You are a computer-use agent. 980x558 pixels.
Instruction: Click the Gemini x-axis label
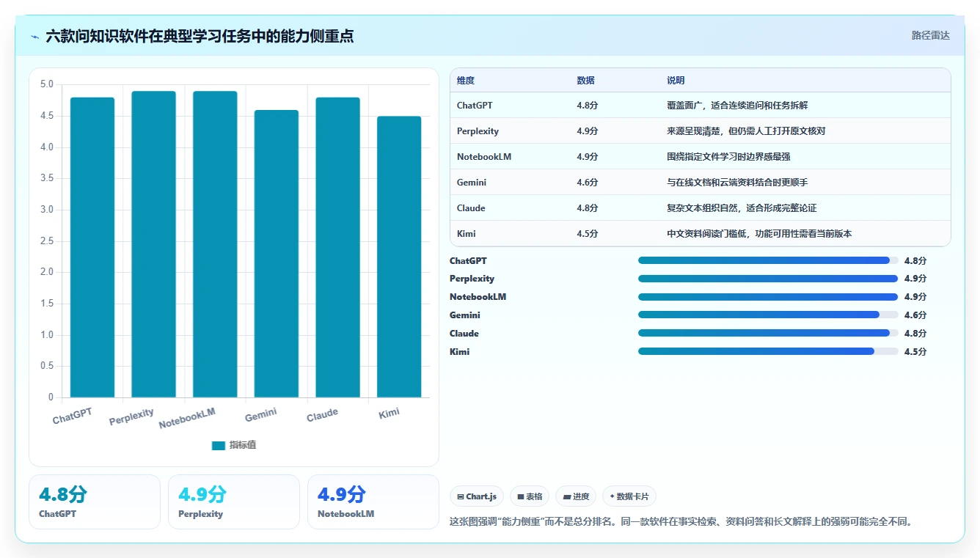click(x=261, y=415)
